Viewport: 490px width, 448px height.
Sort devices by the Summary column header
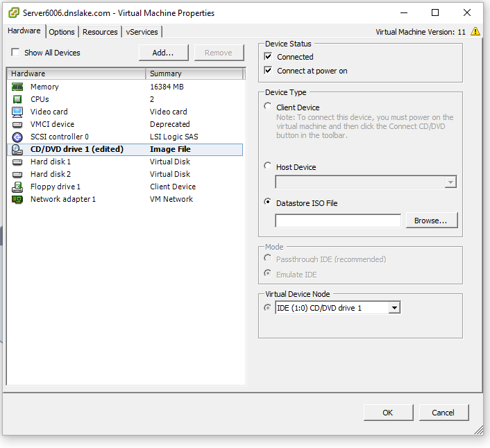pos(194,74)
